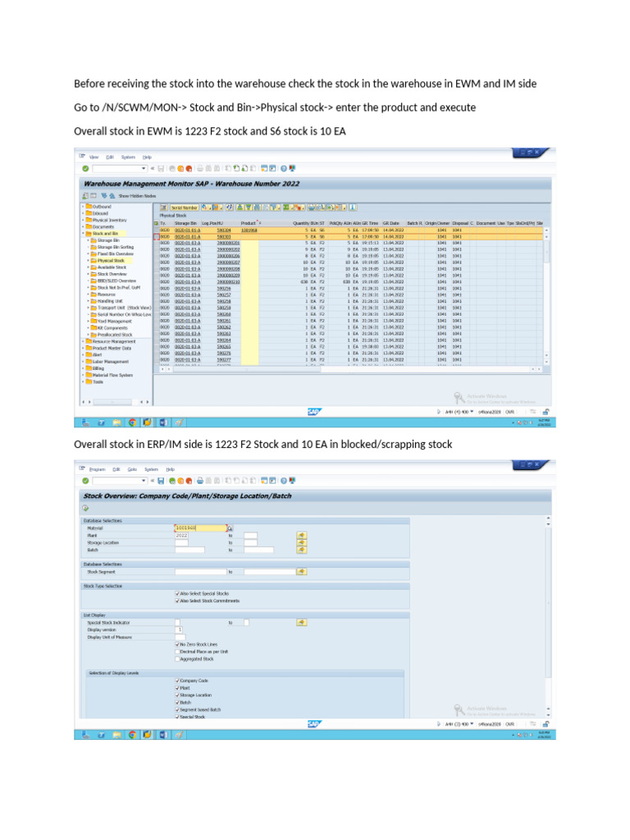Enable Aggregated Stock checkbox

(177, 659)
